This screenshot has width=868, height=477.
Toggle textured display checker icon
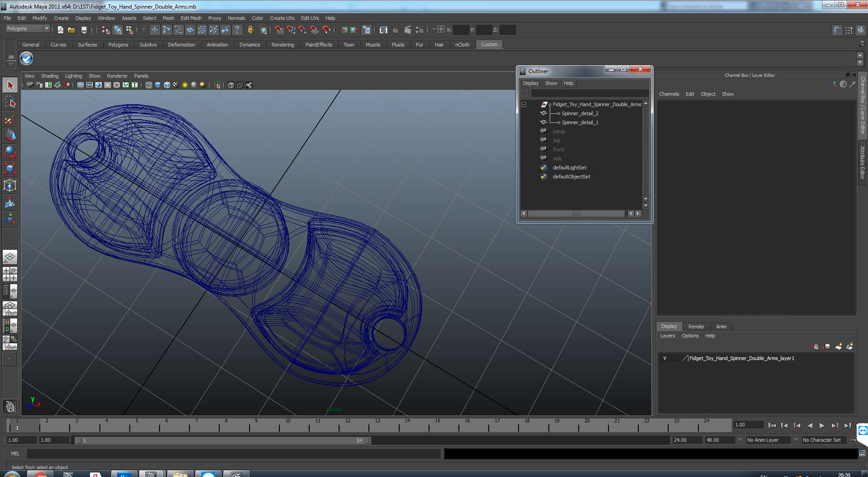[176, 85]
